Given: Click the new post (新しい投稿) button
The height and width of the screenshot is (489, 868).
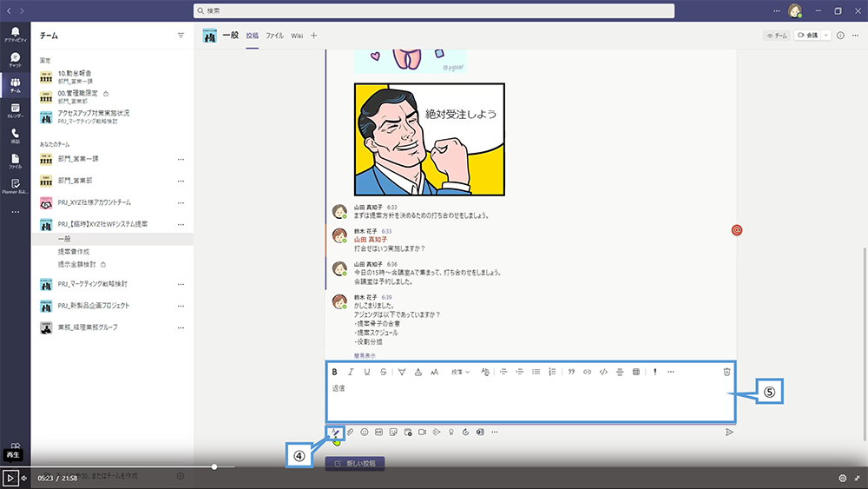Looking at the screenshot, I should click(355, 464).
